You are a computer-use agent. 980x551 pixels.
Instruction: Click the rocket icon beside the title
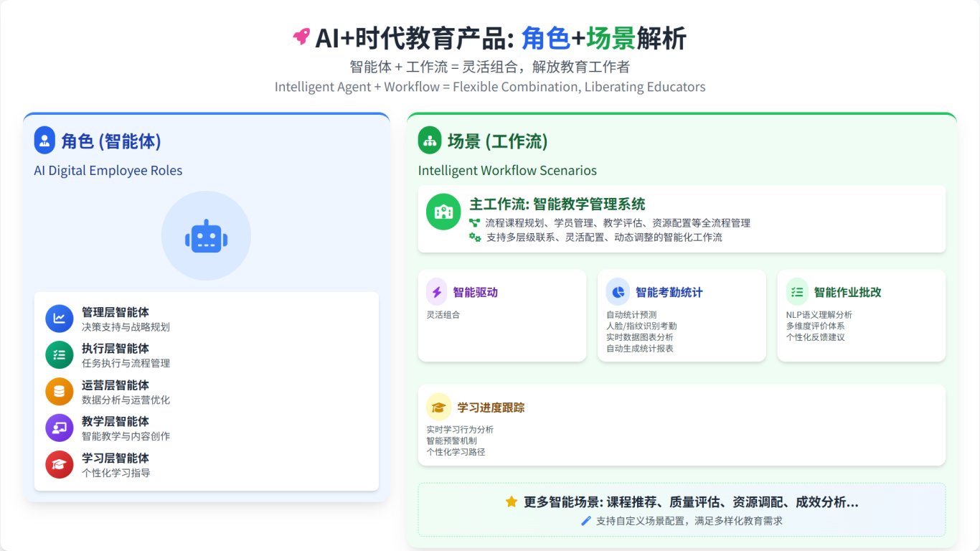click(301, 37)
